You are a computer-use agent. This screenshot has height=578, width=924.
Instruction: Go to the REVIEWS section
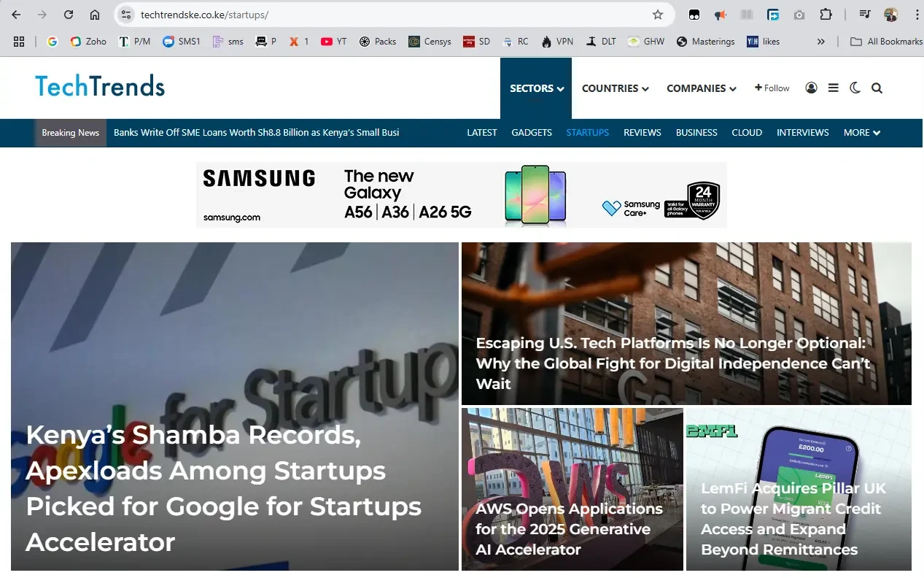click(642, 133)
